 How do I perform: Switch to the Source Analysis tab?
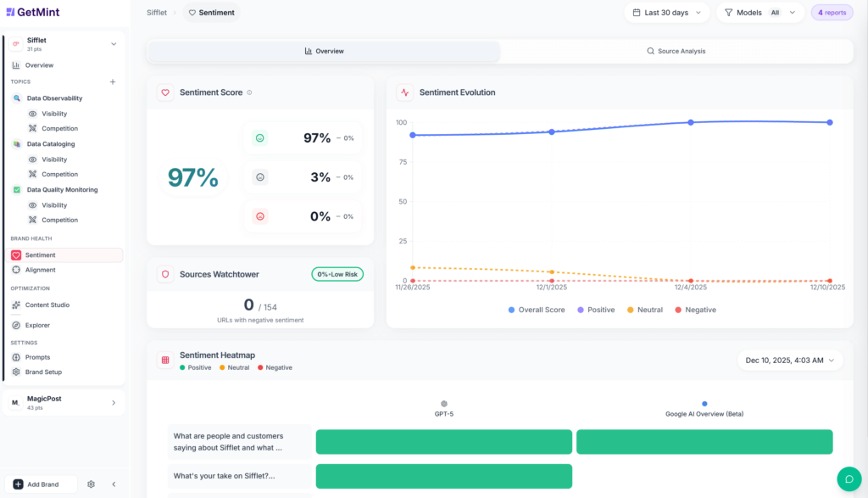[676, 51]
